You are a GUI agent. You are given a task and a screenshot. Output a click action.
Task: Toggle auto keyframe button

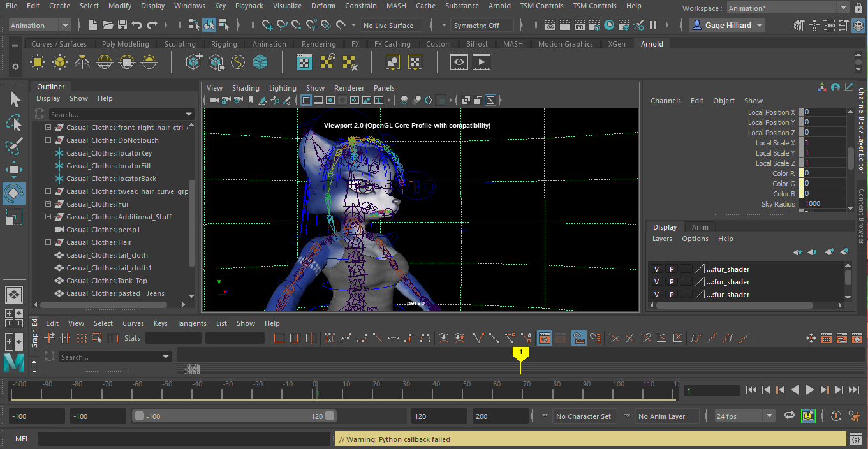tap(837, 416)
